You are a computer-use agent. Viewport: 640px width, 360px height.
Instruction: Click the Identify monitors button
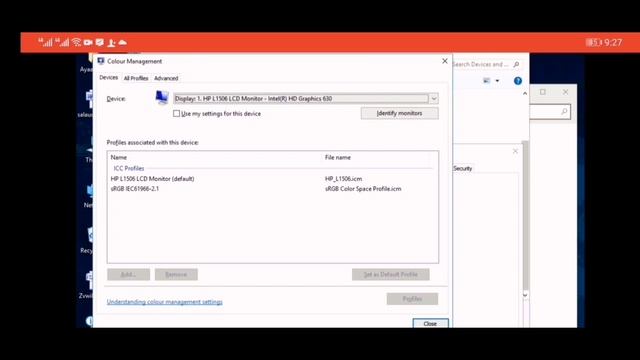point(399,113)
